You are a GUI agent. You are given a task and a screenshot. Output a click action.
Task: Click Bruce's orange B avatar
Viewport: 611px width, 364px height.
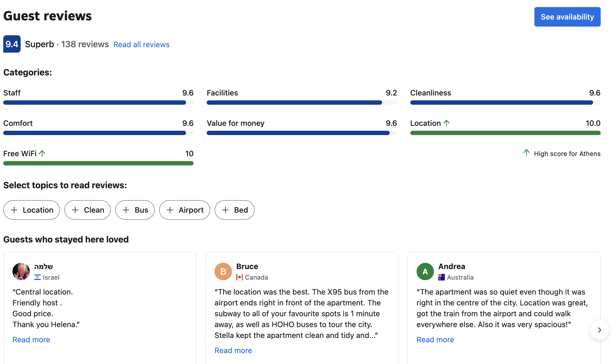[223, 271]
